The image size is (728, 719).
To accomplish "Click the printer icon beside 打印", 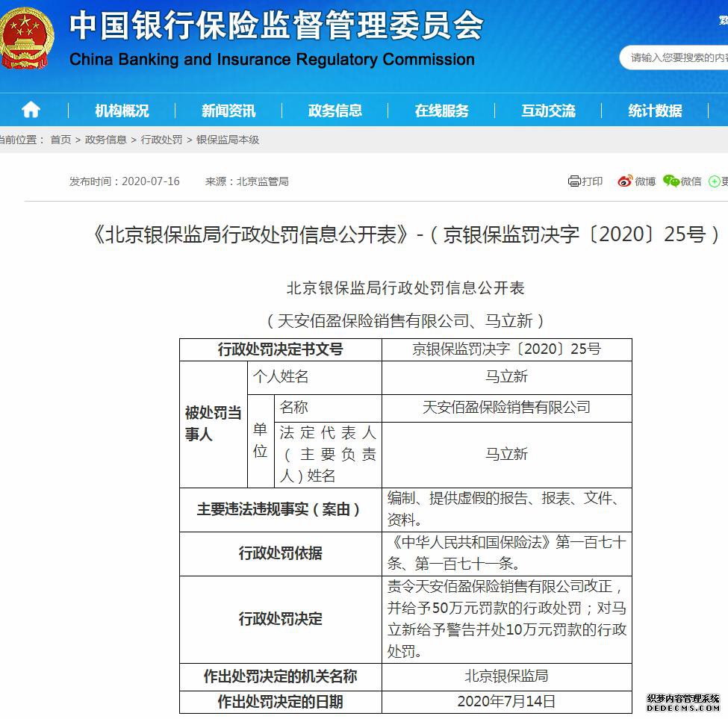I will click(574, 181).
